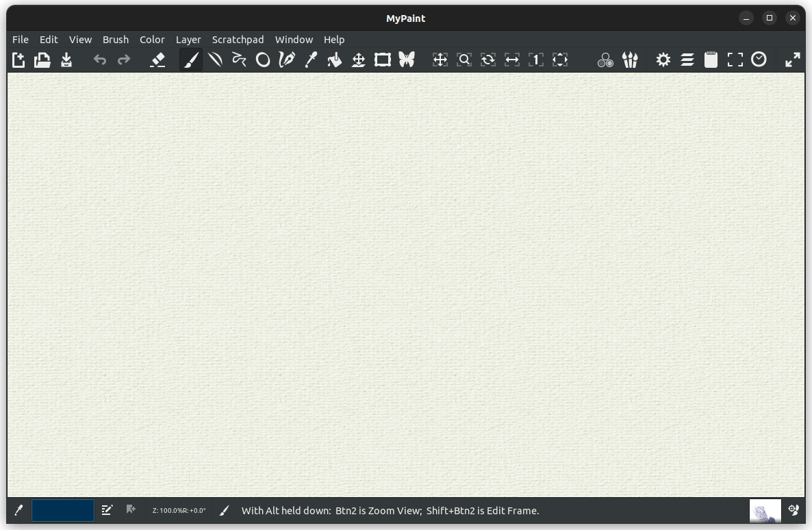The height and width of the screenshot is (530, 812).
Task: Open the Scratchpad menu
Action: pos(238,39)
